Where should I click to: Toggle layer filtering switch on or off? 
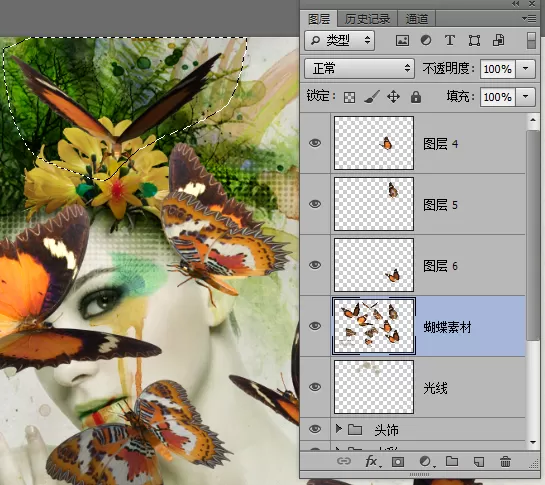[x=531, y=40]
